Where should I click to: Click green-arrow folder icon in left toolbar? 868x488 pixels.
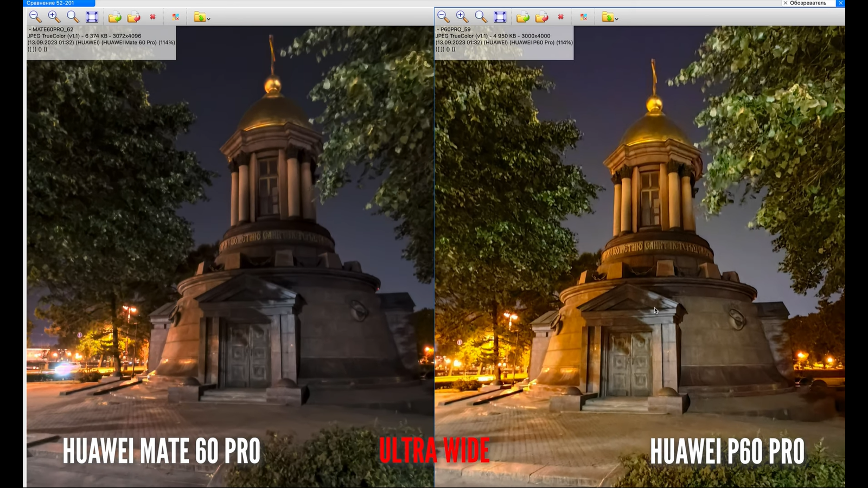click(x=114, y=17)
